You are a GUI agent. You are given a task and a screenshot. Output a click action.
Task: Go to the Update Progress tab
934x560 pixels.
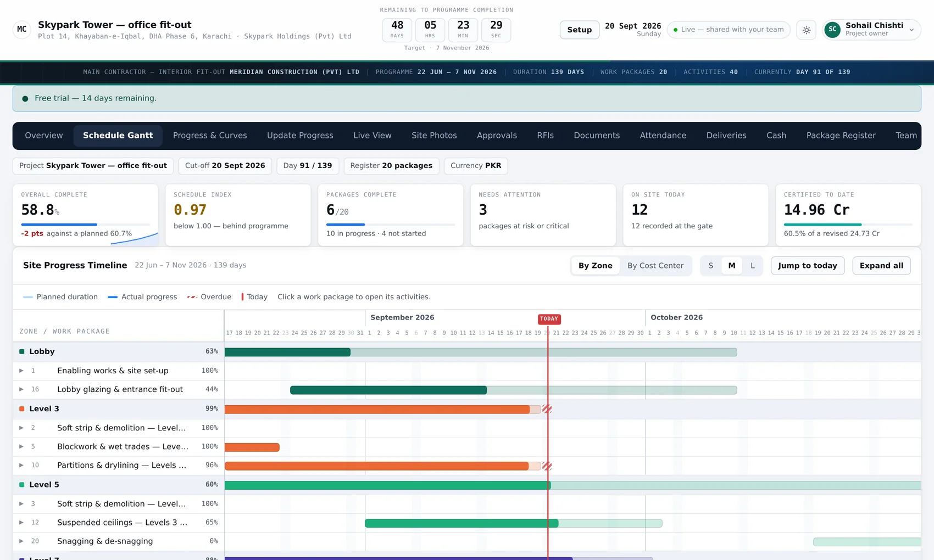point(300,136)
